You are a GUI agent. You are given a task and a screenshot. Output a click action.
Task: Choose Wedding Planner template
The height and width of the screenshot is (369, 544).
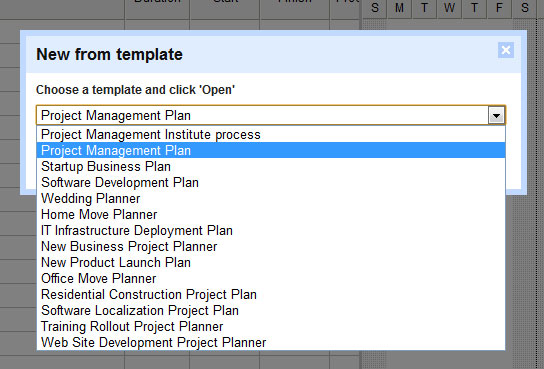(271, 198)
